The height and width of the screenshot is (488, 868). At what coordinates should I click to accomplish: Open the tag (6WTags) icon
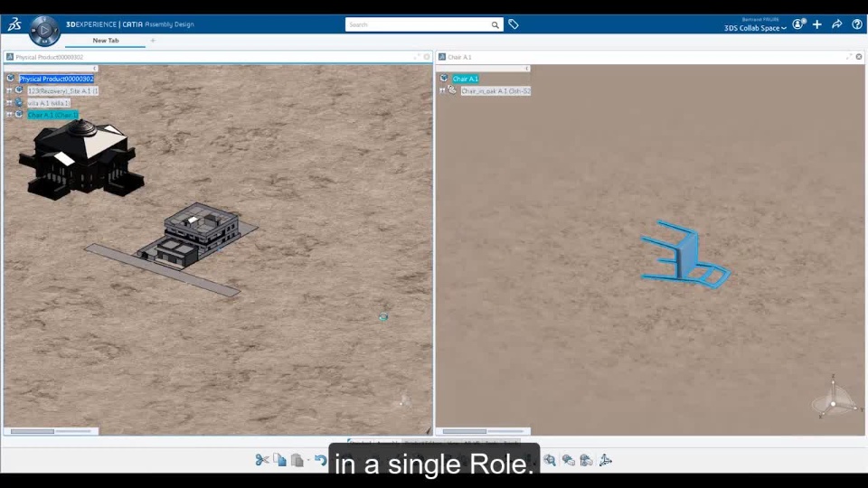click(x=514, y=24)
